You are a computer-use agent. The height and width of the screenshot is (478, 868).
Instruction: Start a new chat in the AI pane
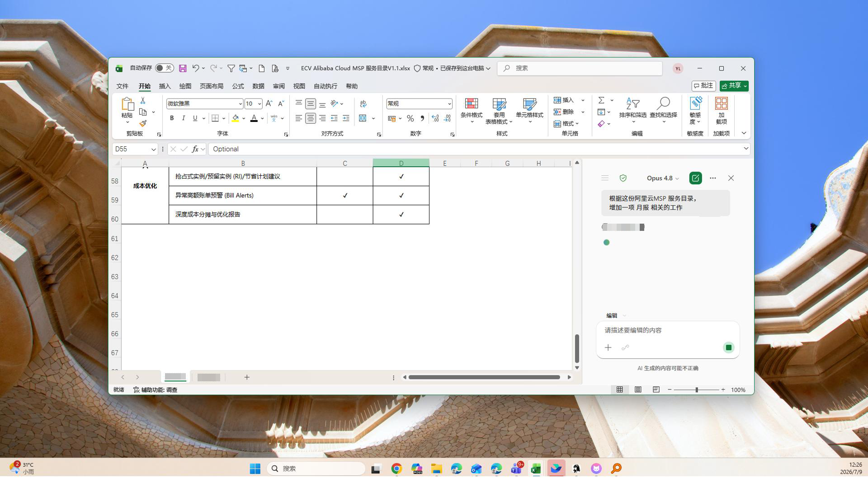[695, 178]
